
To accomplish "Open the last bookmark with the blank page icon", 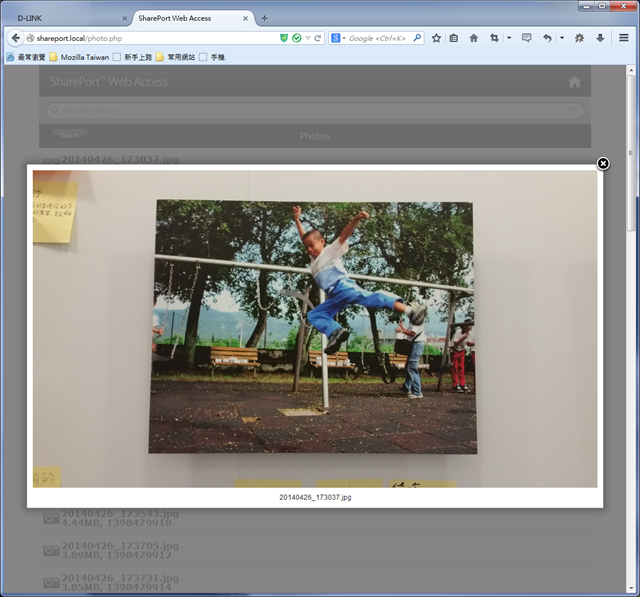I will [x=212, y=57].
